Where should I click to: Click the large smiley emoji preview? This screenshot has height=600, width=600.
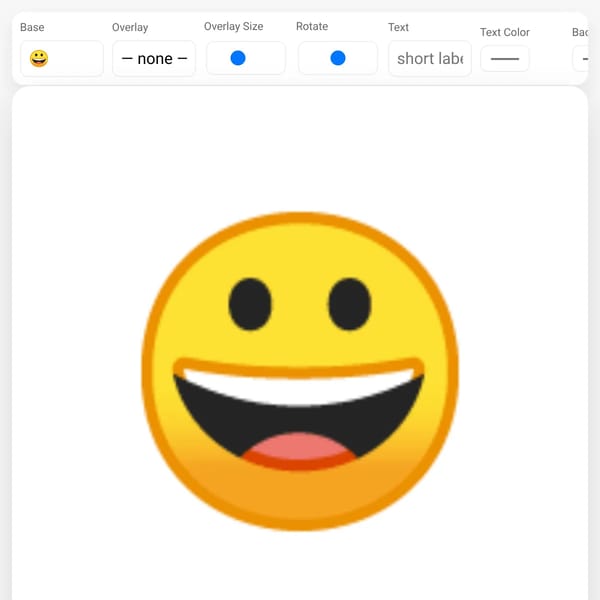click(300, 371)
